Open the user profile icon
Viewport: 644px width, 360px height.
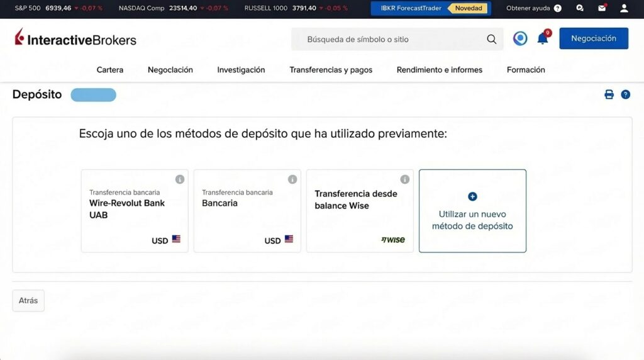[624, 8]
